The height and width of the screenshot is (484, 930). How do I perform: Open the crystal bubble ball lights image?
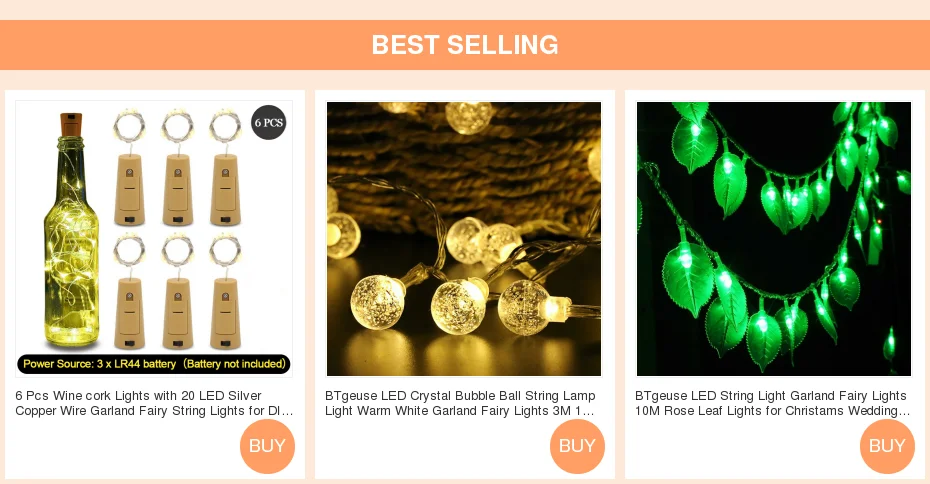464,238
